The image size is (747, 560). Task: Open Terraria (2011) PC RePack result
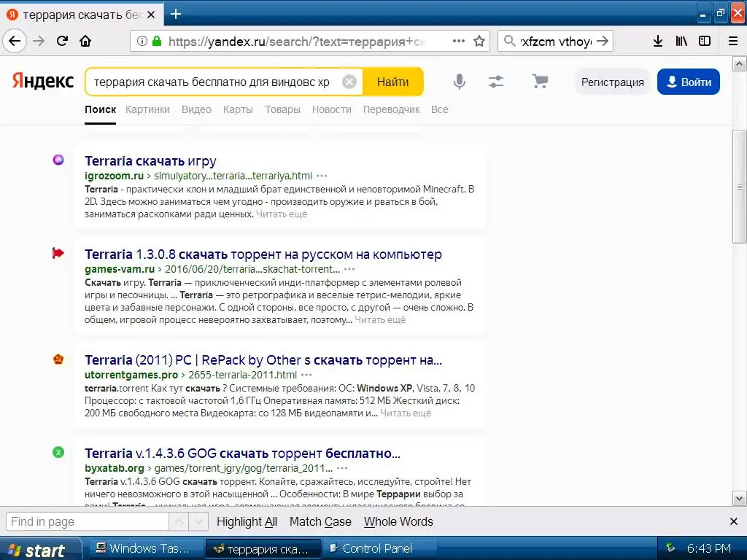click(x=263, y=360)
